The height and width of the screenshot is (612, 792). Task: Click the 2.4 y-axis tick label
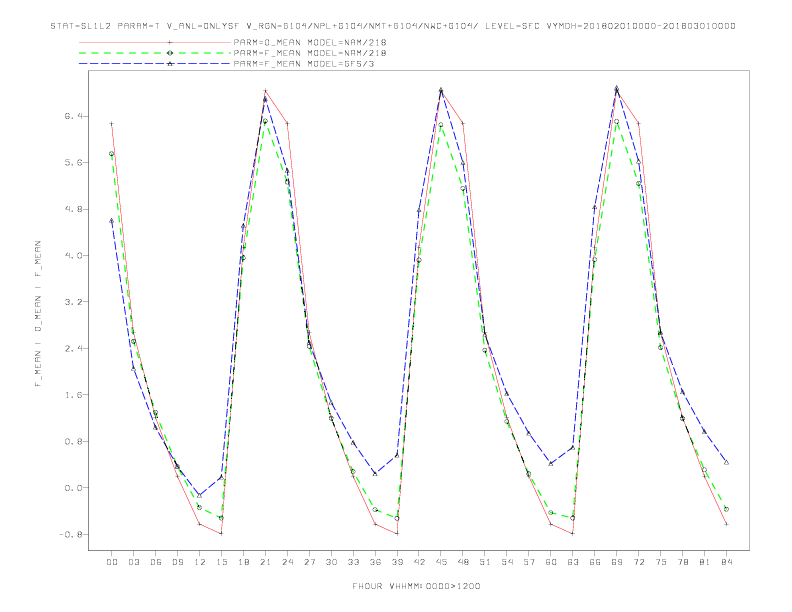point(73,348)
